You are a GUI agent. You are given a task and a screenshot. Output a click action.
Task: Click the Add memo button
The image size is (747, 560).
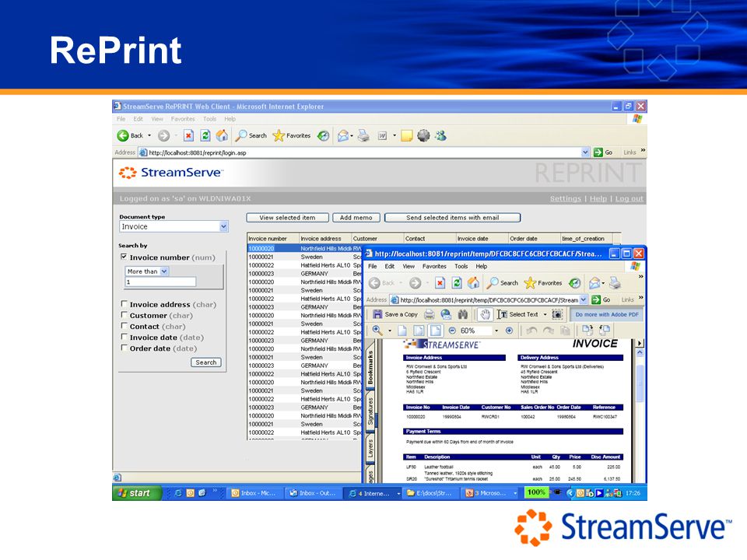[x=356, y=218]
